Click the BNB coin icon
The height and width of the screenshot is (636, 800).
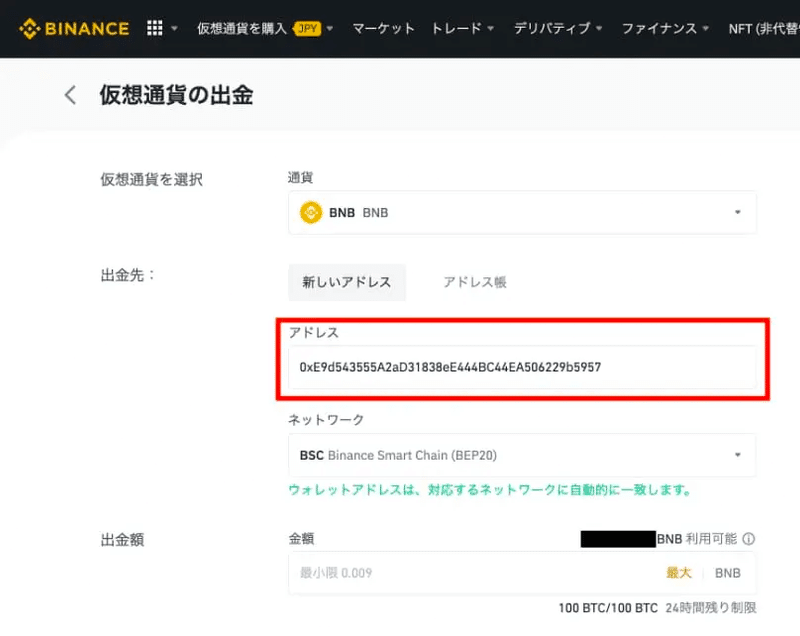point(311,213)
